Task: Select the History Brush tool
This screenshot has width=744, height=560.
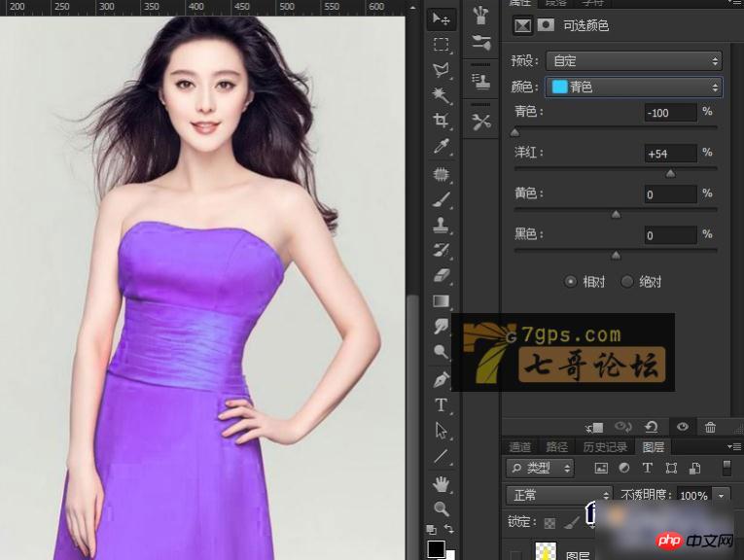Action: tap(441, 250)
